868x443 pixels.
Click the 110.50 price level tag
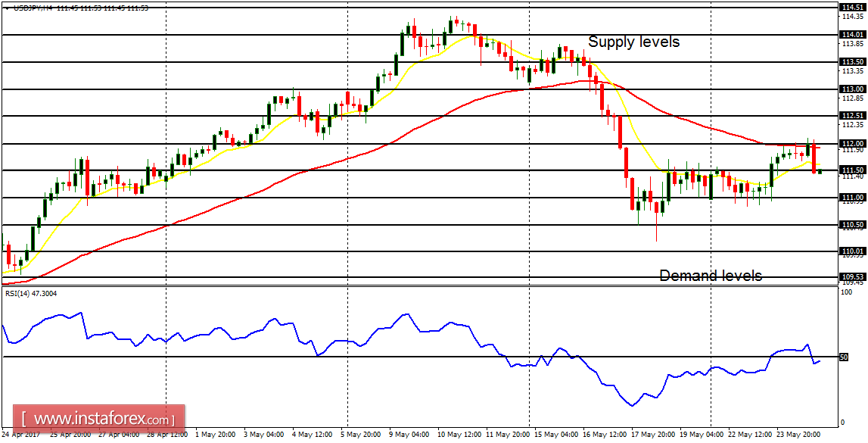[x=854, y=223]
